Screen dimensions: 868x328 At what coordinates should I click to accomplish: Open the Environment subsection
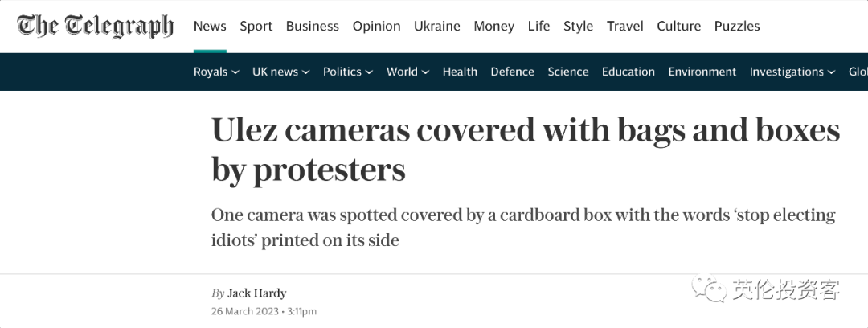point(702,72)
